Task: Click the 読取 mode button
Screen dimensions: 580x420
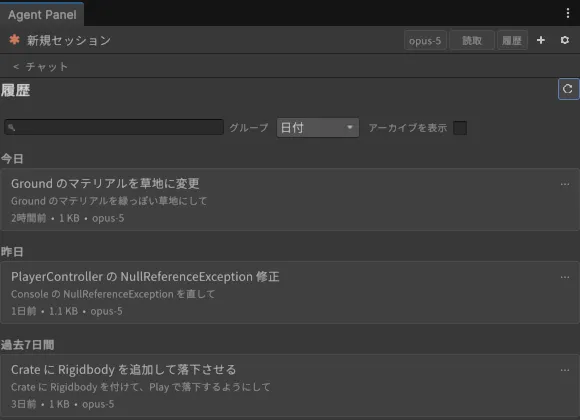Action: coord(472,40)
